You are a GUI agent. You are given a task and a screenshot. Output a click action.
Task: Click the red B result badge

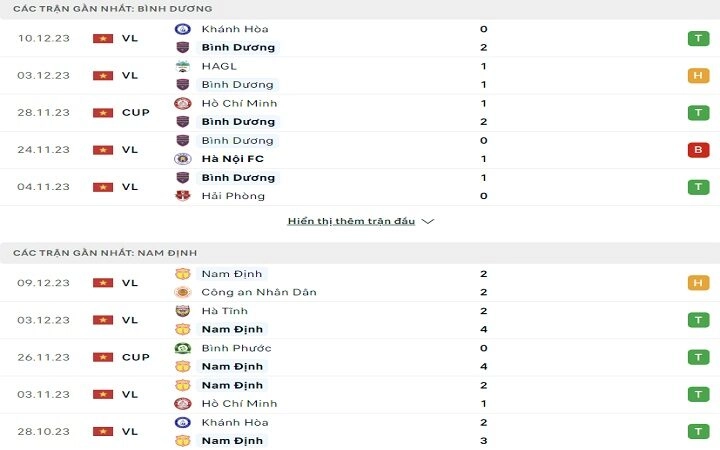click(x=698, y=150)
